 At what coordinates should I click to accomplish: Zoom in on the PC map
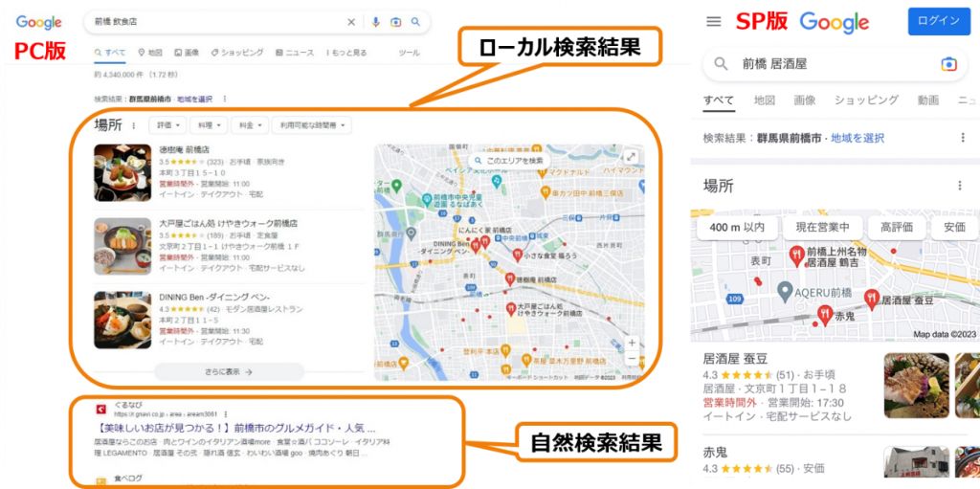click(632, 343)
